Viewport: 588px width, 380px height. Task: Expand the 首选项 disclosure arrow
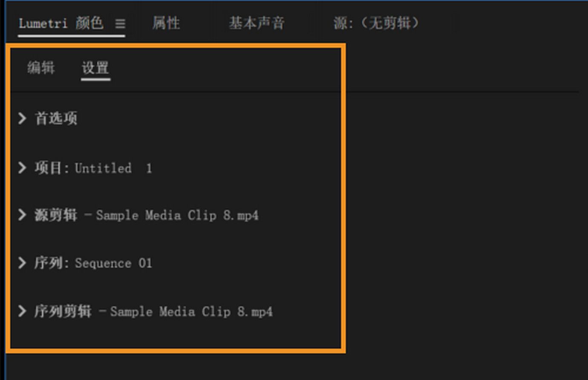coord(22,118)
